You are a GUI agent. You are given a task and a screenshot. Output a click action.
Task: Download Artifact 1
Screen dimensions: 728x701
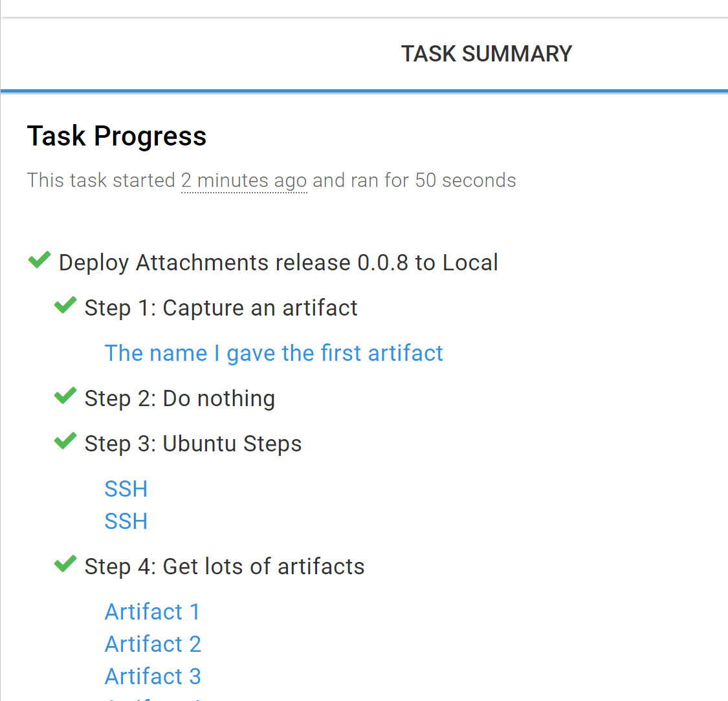click(x=152, y=612)
